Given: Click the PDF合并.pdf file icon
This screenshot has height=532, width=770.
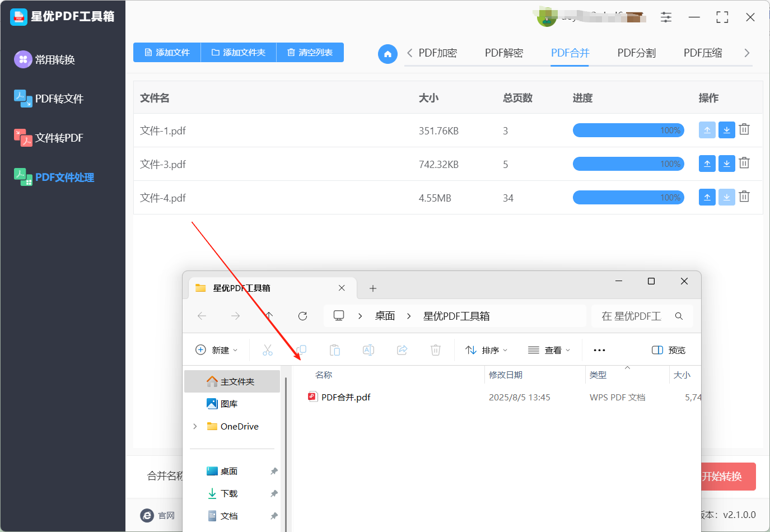Looking at the screenshot, I should 312,397.
